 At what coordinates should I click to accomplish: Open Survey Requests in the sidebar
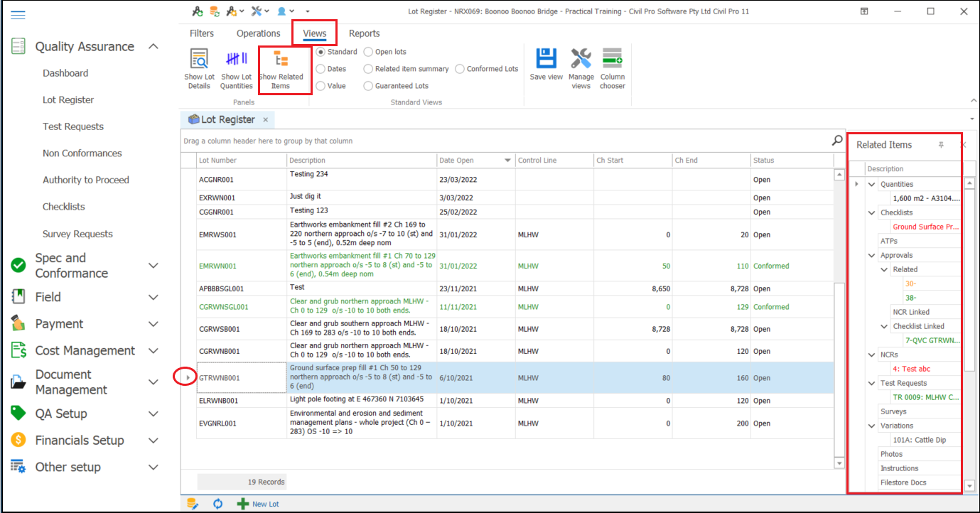click(x=77, y=234)
